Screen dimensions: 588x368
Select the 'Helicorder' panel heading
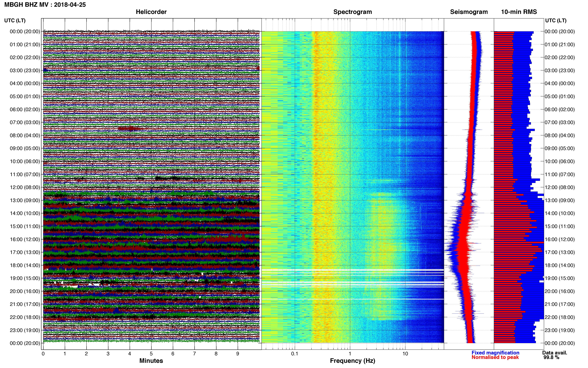151,12
